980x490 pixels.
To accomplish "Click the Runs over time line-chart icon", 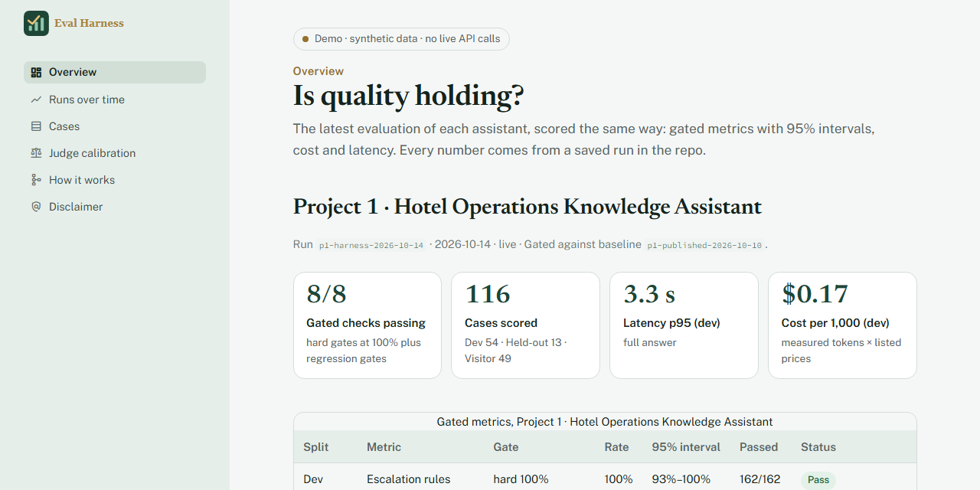I will (36, 100).
